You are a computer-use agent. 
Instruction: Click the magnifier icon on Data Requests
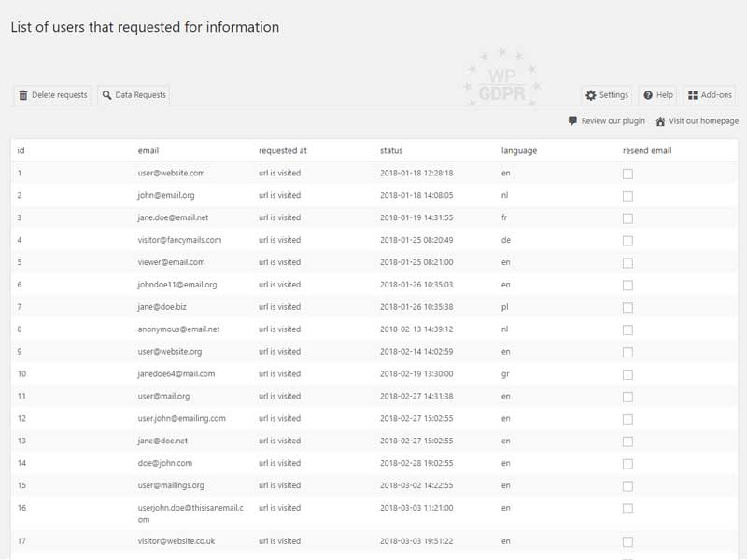[107, 95]
